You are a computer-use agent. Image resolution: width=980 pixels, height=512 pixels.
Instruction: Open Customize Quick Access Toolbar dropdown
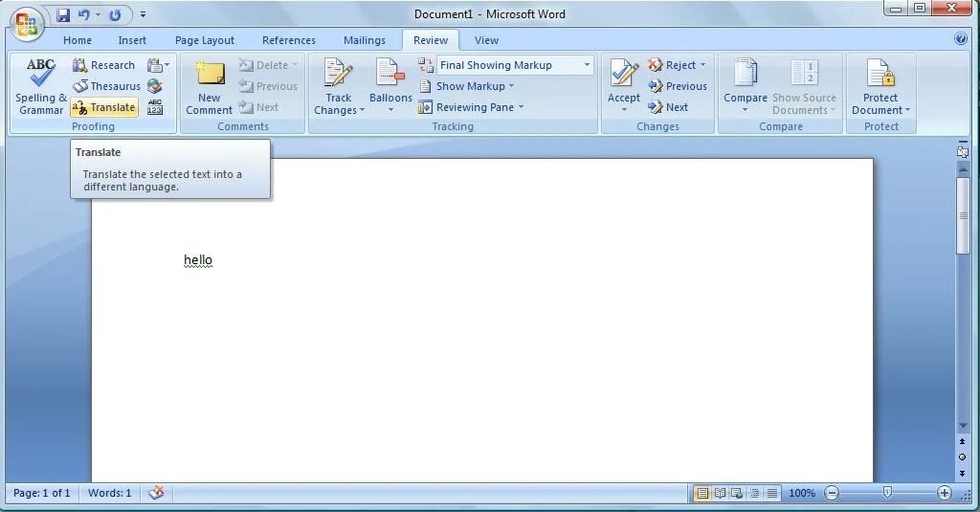coord(144,14)
